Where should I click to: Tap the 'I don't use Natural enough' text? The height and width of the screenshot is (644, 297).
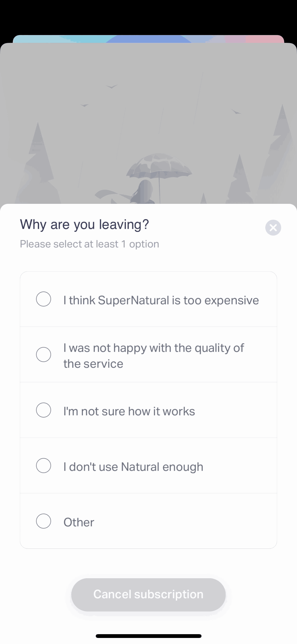tap(133, 467)
